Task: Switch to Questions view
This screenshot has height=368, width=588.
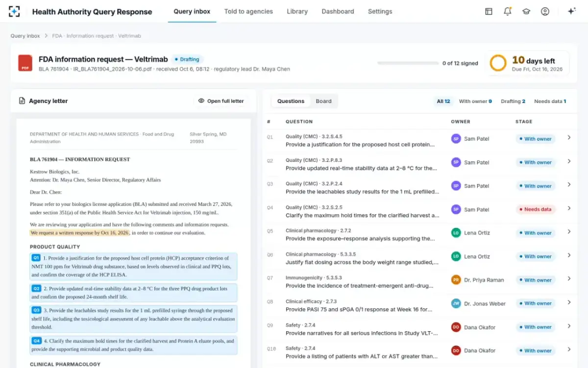Action: tap(291, 101)
